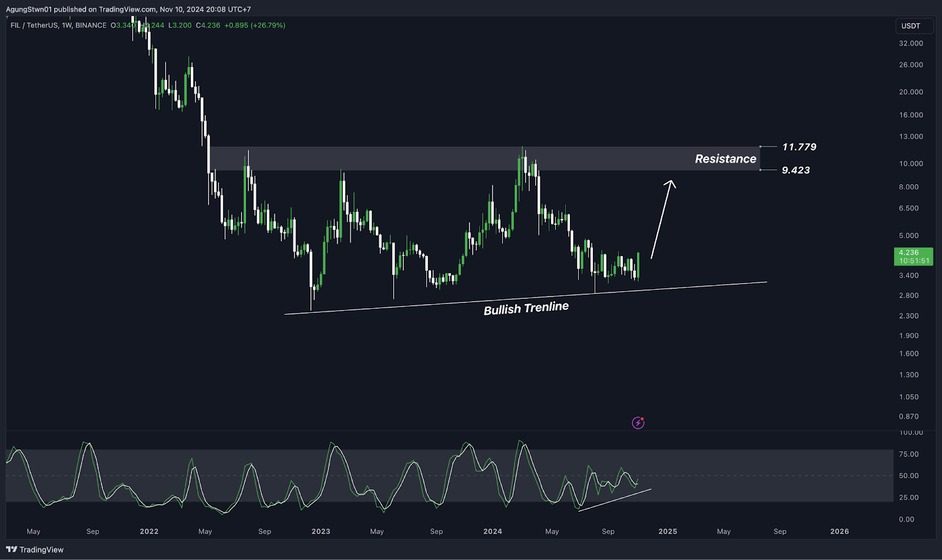This screenshot has height=560, width=942.
Task: Click the 11.779 resistance level label
Action: point(799,147)
